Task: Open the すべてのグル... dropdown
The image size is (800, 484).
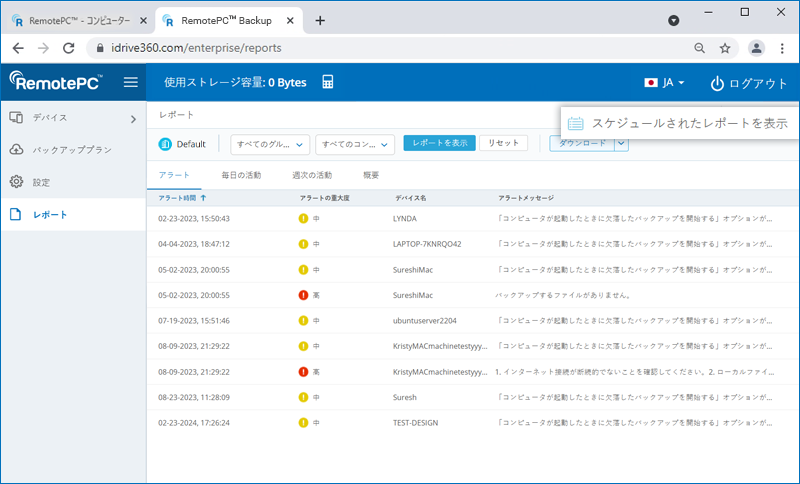Action: pos(270,144)
